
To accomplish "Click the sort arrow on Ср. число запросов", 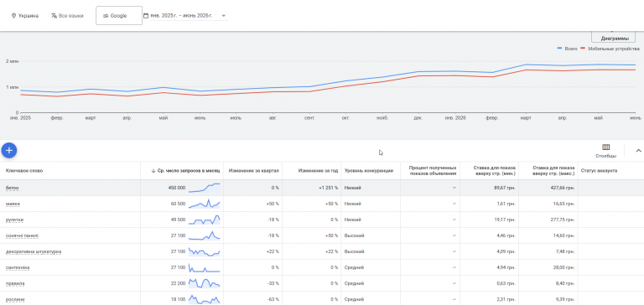I will 153,171.
